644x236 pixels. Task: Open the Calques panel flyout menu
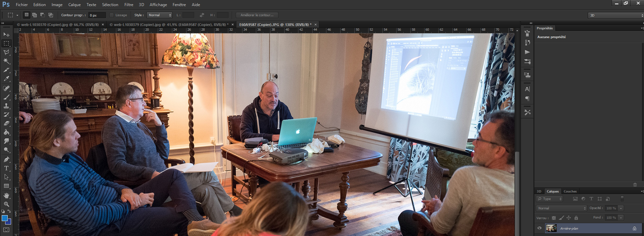642,191
